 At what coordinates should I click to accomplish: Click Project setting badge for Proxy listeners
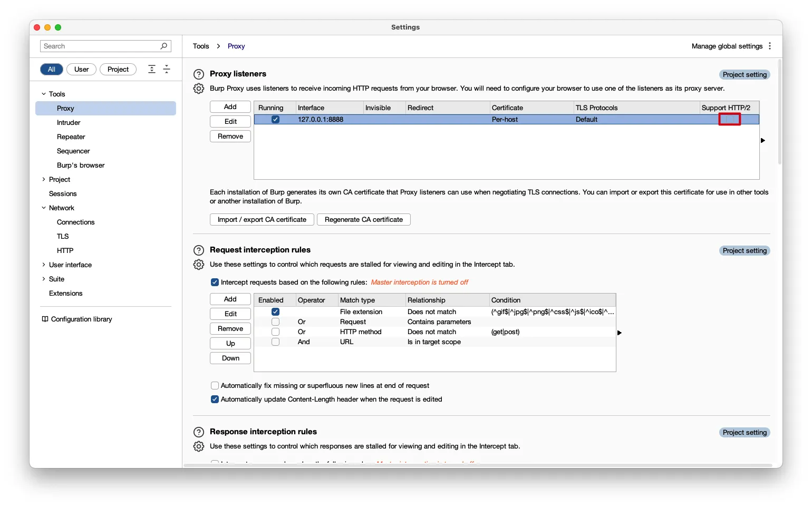click(745, 74)
